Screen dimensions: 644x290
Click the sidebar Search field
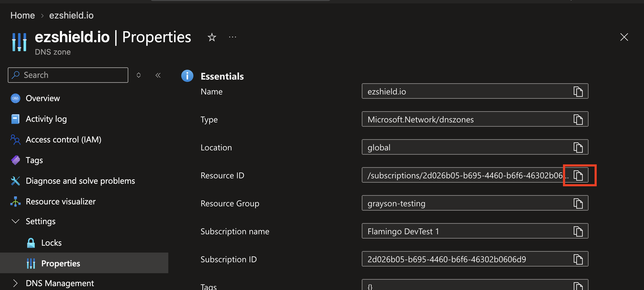tap(68, 75)
